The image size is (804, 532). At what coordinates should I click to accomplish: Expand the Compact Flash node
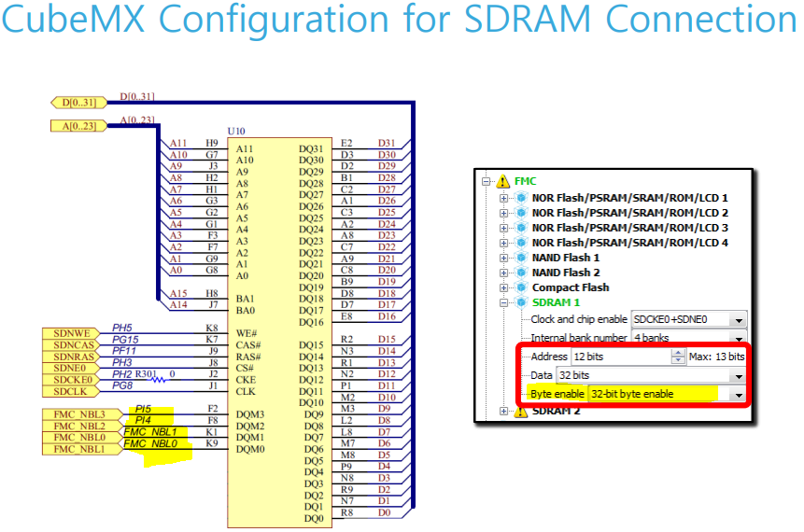pyautogui.click(x=503, y=288)
